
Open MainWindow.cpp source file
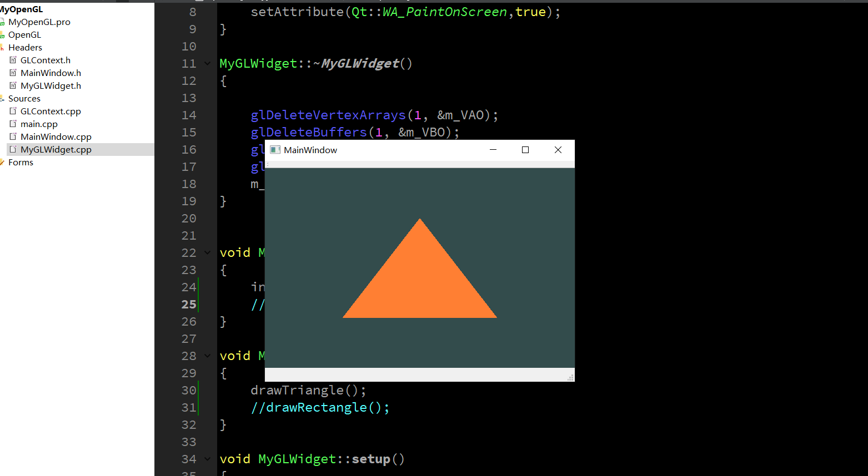coord(56,137)
